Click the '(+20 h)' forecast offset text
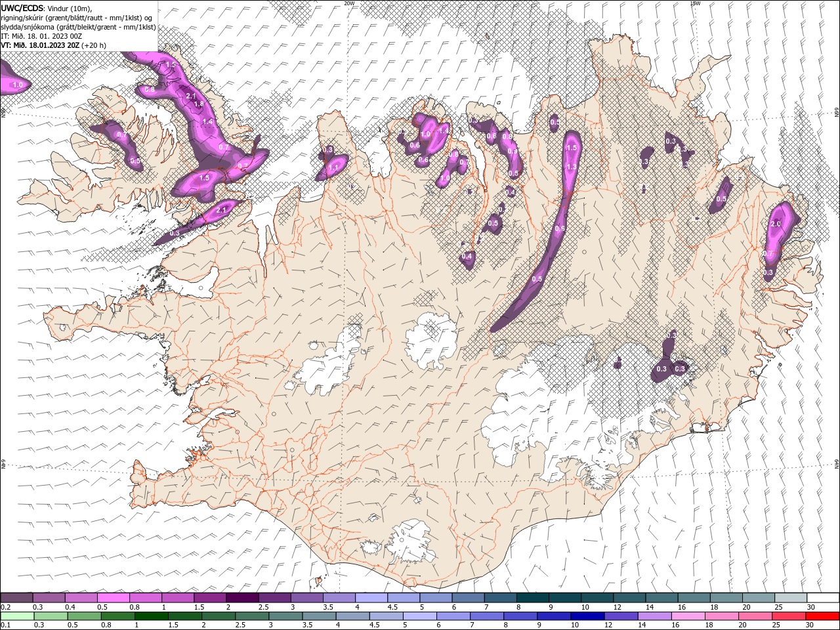The image size is (840, 630). [x=93, y=45]
